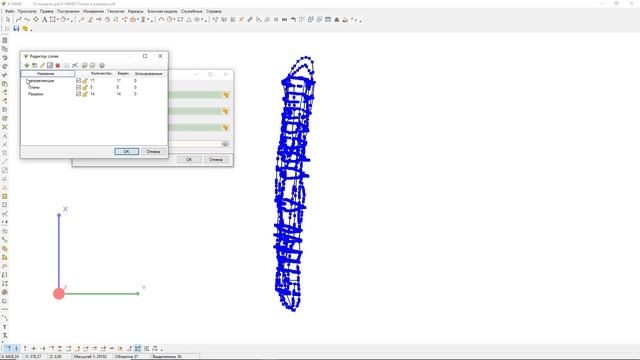Click count 14 in Разрезы row
640x360 pixels.
click(x=93, y=94)
